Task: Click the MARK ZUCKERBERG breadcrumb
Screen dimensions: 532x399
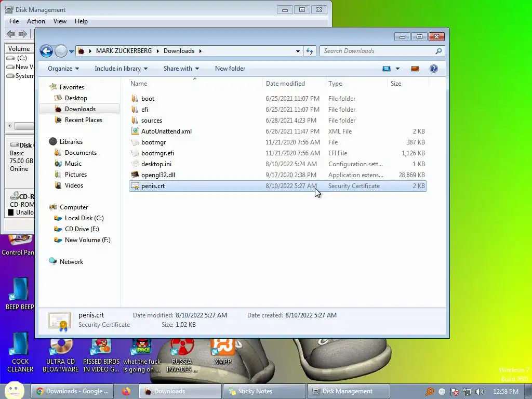Action: point(124,51)
